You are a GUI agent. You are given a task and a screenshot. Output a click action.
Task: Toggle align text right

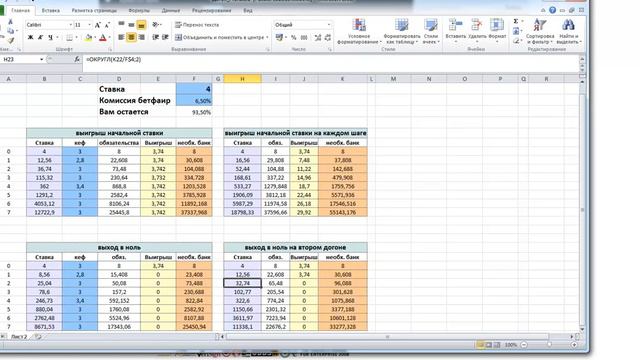141,38
